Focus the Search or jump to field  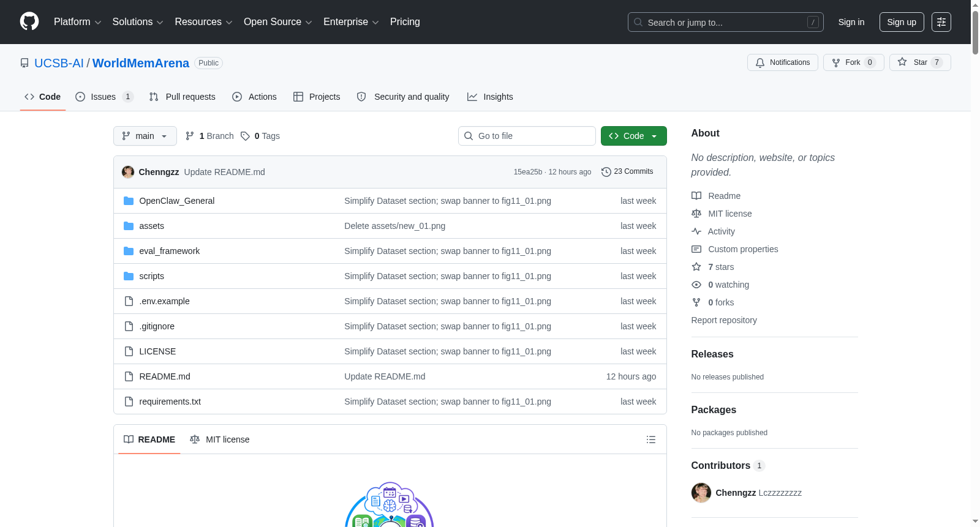point(726,22)
